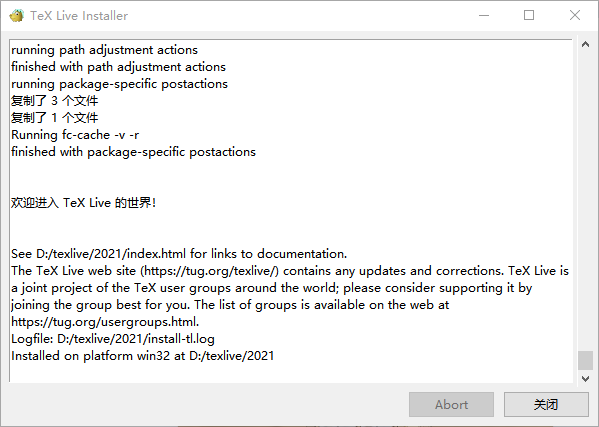Click the "TeX Live Installer" title text
This screenshot has height=427, width=599.
pos(79,16)
